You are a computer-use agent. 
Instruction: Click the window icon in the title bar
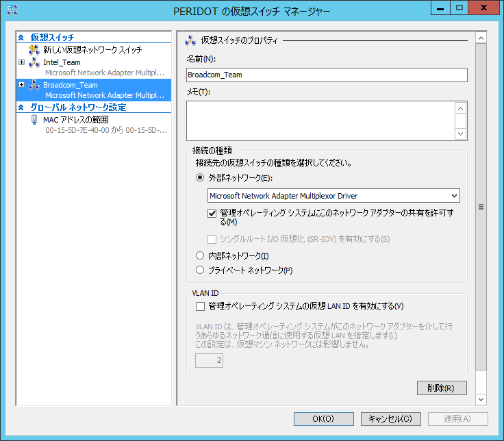click(12, 10)
